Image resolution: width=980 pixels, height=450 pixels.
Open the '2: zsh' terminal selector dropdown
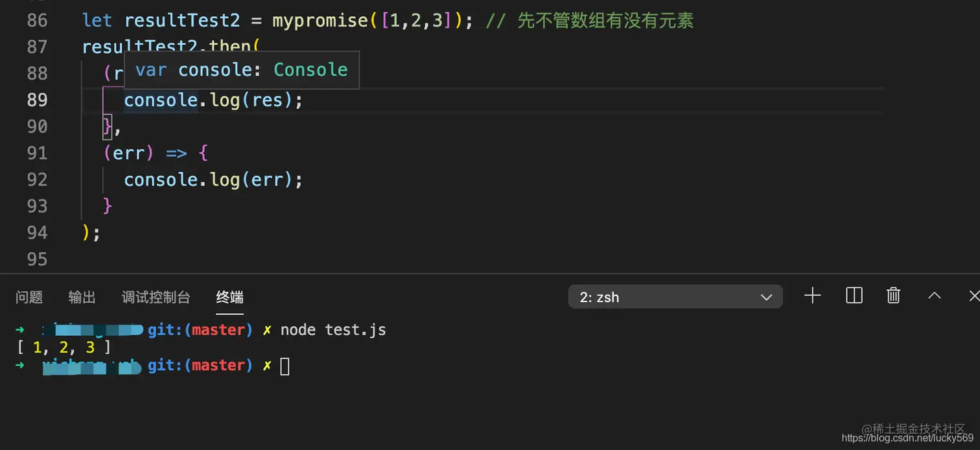click(x=675, y=297)
